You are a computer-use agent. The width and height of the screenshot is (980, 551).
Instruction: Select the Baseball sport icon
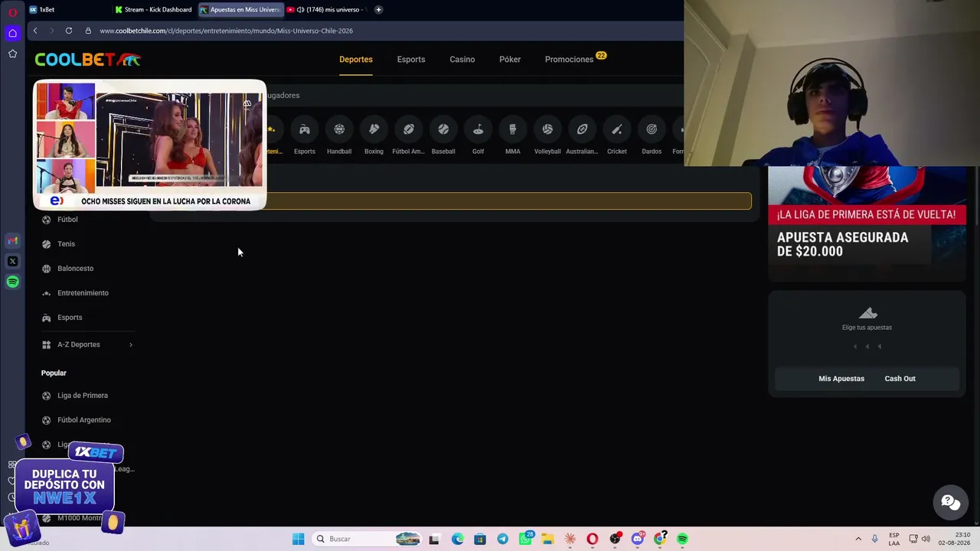443,136
